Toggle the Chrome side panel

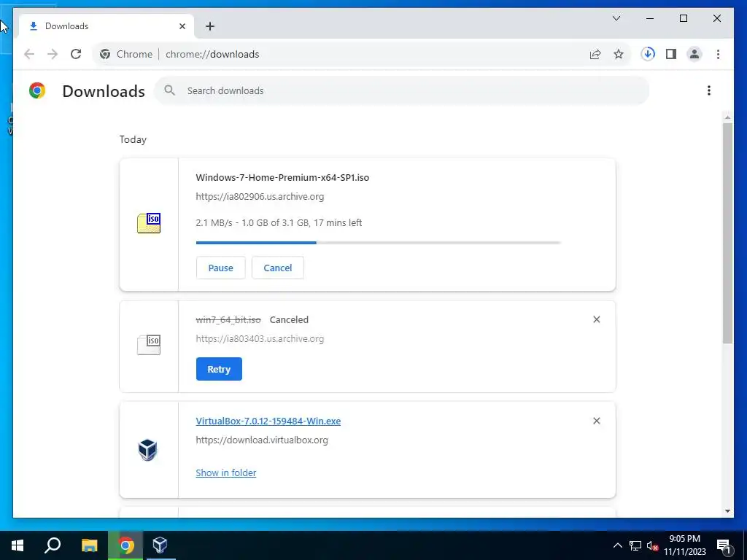pos(671,54)
